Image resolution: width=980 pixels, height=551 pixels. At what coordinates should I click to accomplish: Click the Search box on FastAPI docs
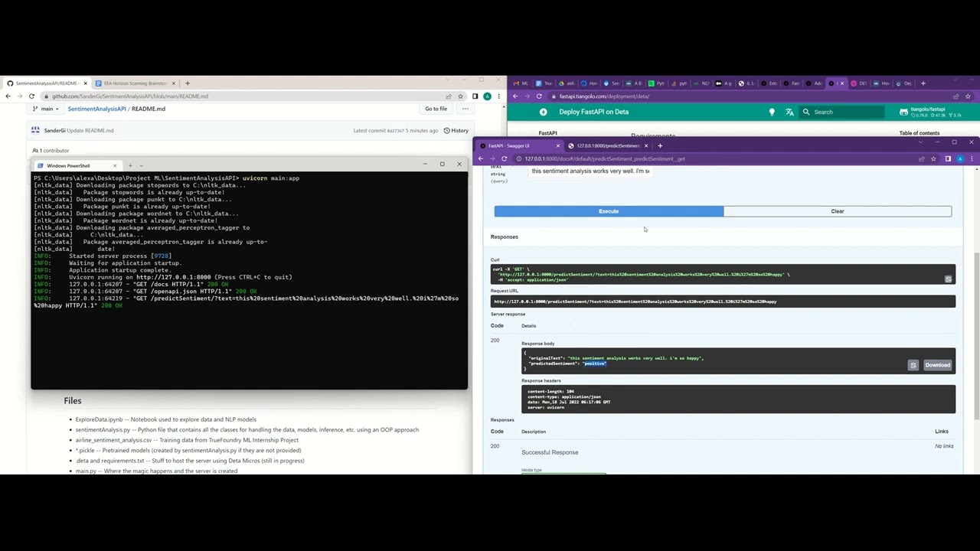pyautogui.click(x=841, y=112)
